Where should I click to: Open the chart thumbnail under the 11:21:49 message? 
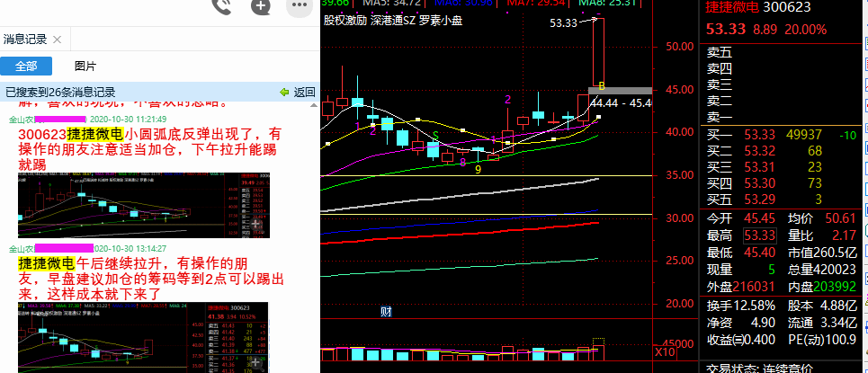pyautogui.click(x=144, y=205)
